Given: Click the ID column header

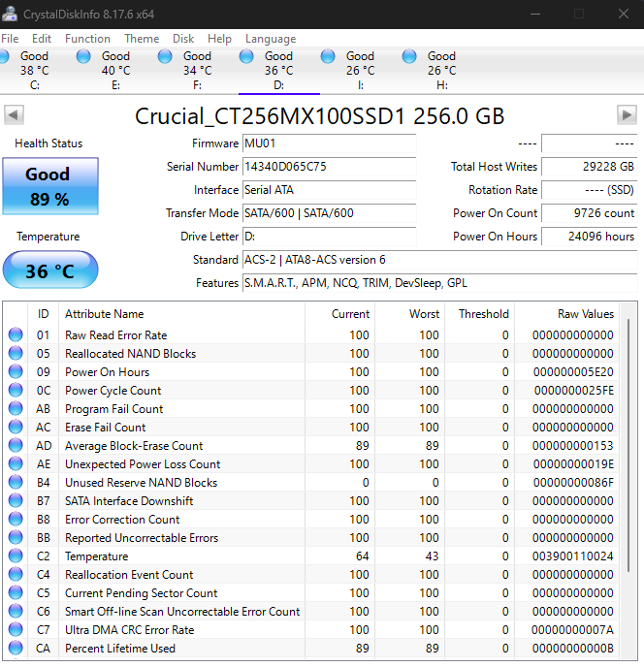Looking at the screenshot, I should pyautogui.click(x=43, y=314).
